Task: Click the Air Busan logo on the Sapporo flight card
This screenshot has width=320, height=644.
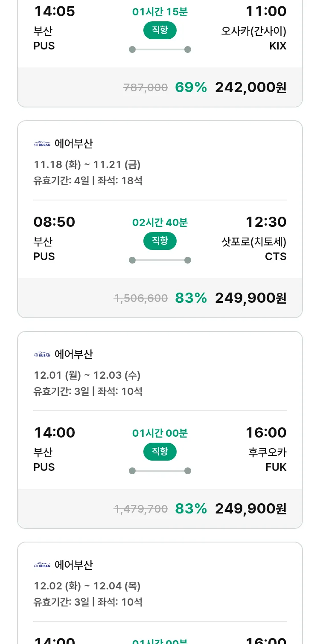Action: (x=42, y=144)
